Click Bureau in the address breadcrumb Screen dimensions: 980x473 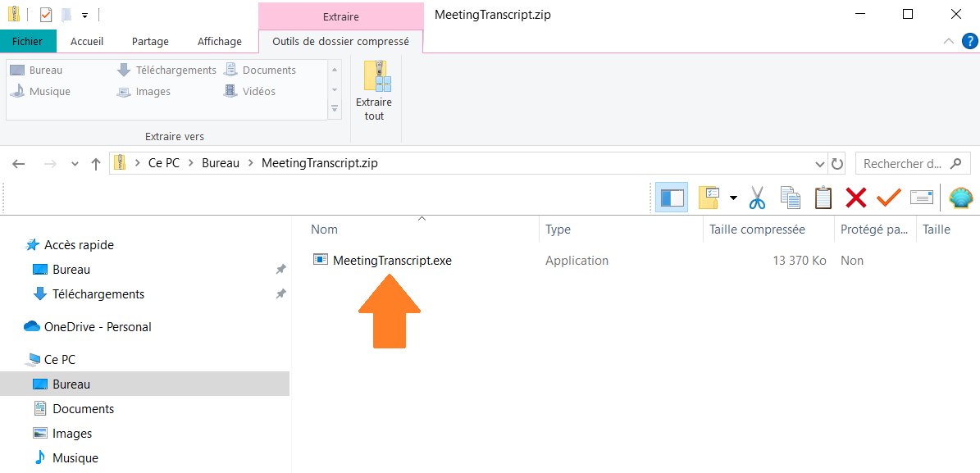click(221, 164)
